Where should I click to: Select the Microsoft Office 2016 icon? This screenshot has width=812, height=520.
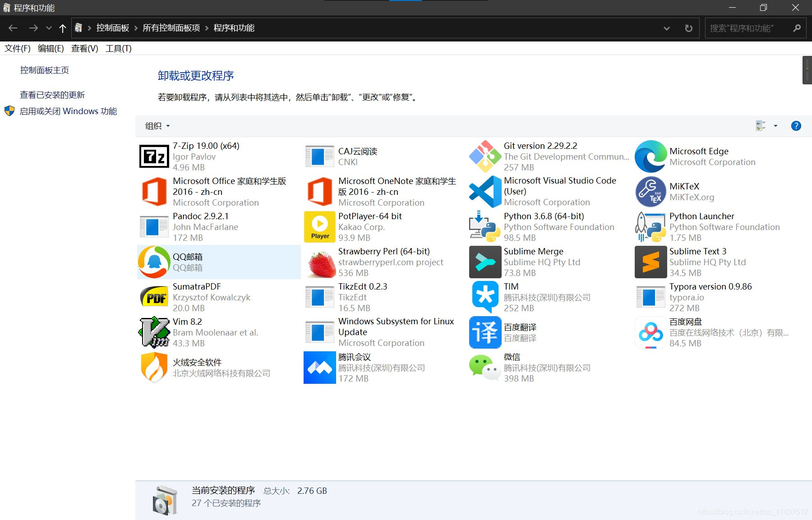154,192
